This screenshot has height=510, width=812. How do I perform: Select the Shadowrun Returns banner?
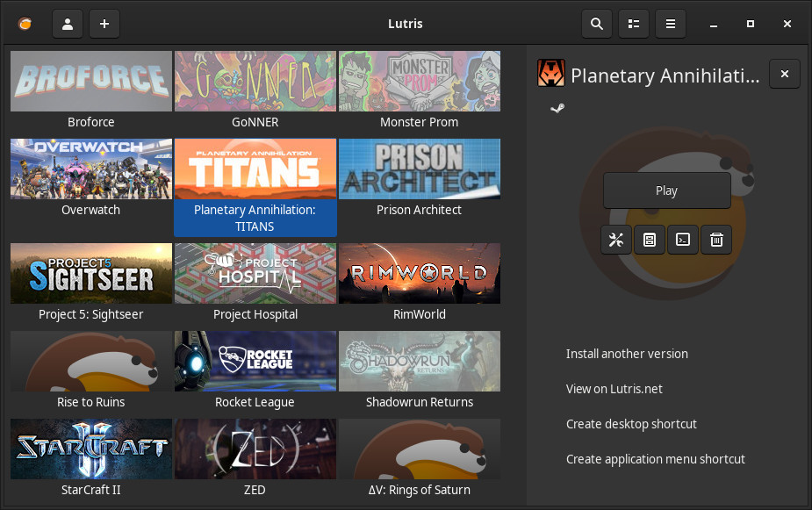[420, 362]
